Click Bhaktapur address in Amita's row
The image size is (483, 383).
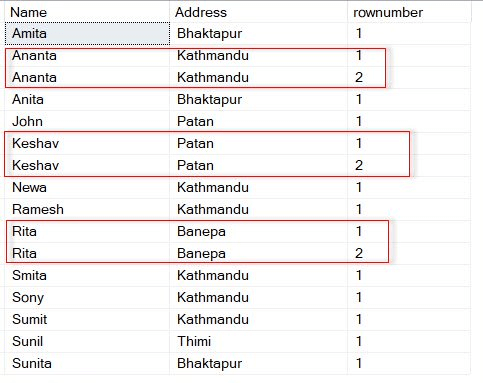pos(258,33)
